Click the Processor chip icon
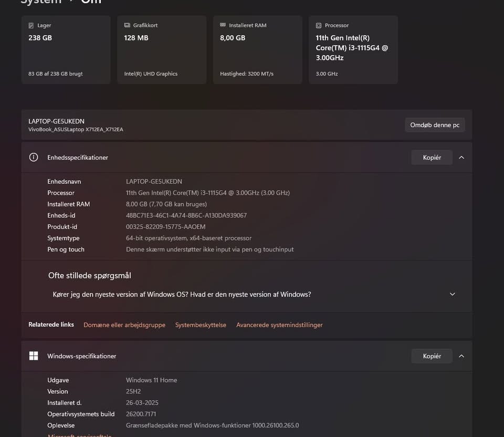The image size is (504, 437). pyautogui.click(x=319, y=25)
